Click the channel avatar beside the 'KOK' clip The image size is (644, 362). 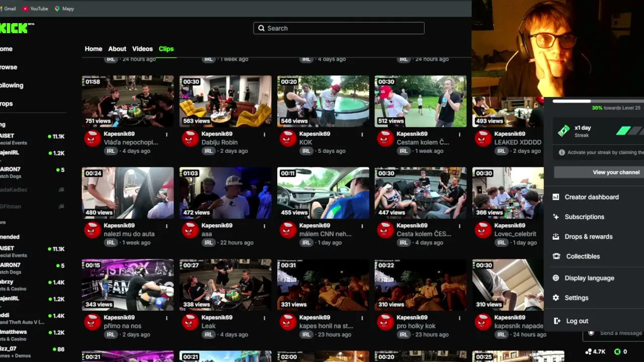288,138
